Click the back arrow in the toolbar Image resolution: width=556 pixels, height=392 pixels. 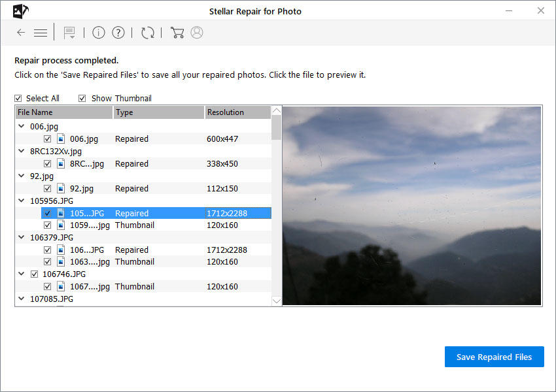click(x=20, y=32)
